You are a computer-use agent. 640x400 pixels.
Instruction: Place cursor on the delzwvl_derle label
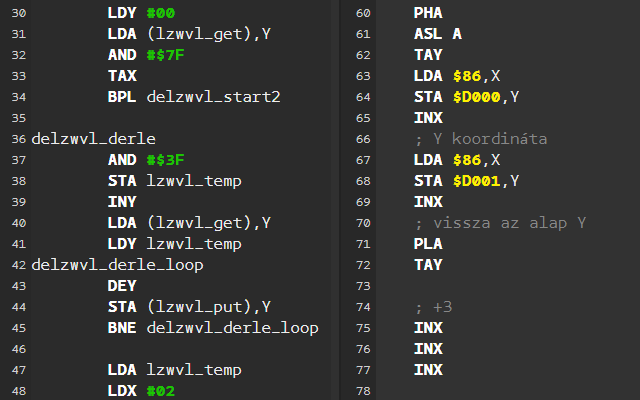coord(94,138)
